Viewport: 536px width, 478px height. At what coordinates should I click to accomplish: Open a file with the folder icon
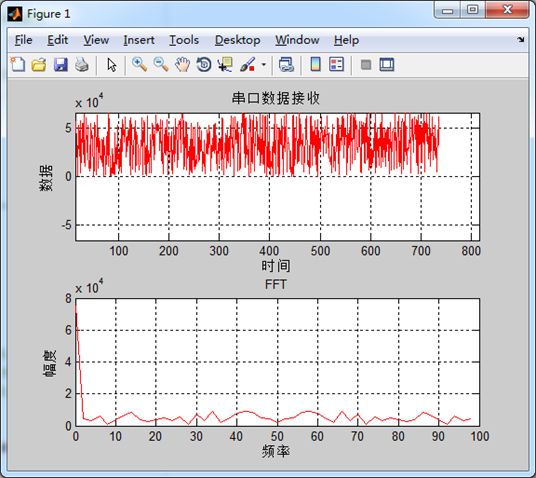tap(39, 65)
